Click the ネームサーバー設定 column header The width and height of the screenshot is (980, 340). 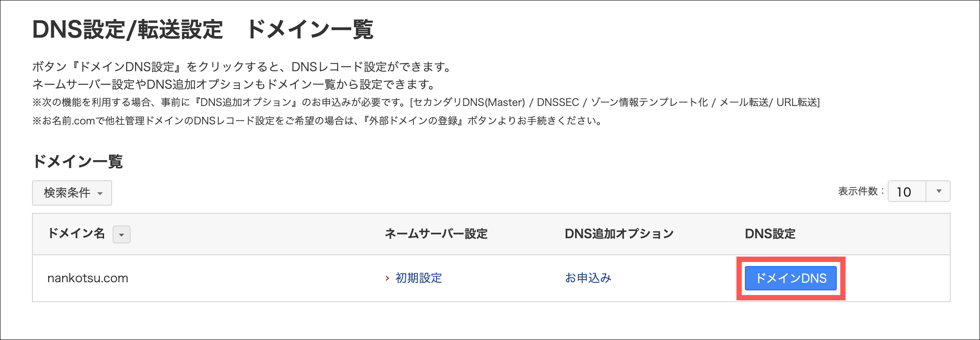(x=436, y=234)
